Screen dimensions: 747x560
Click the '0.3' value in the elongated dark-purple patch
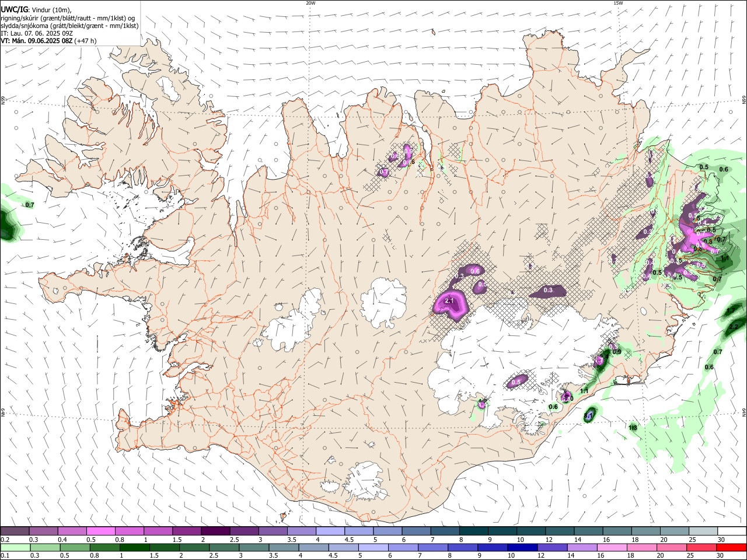[548, 290]
